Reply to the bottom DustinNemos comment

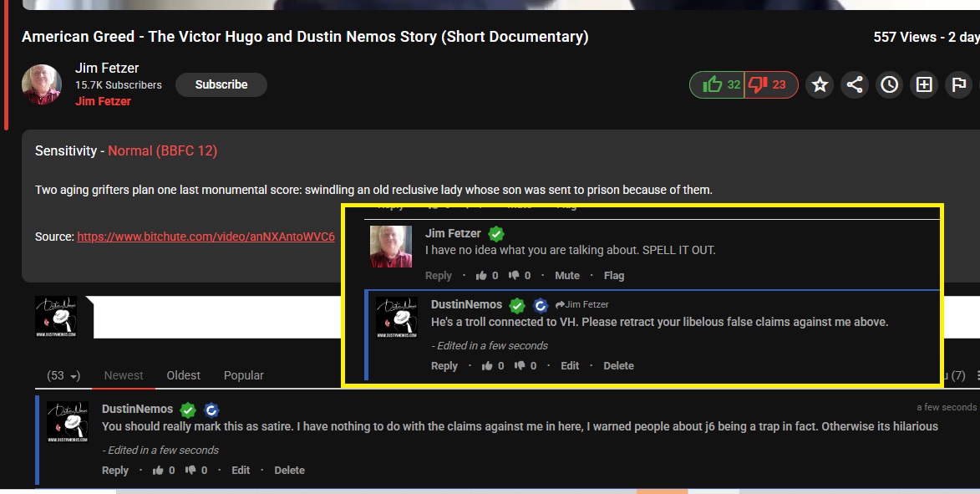(x=115, y=471)
